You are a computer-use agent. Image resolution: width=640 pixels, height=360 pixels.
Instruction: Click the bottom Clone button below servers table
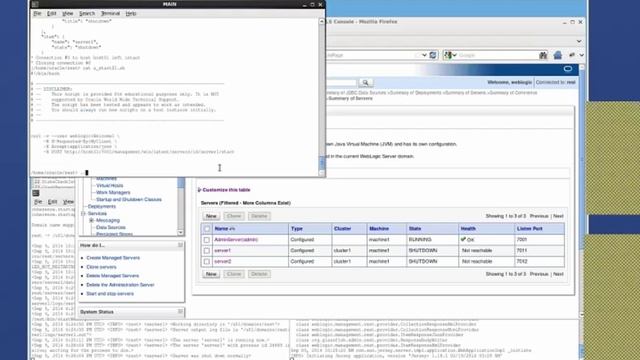234,274
